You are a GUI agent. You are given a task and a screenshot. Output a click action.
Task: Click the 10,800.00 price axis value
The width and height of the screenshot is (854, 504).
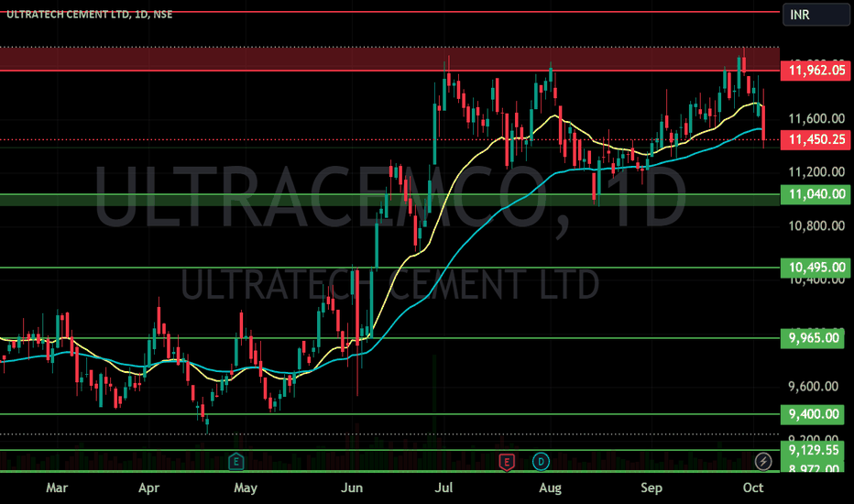click(x=816, y=225)
